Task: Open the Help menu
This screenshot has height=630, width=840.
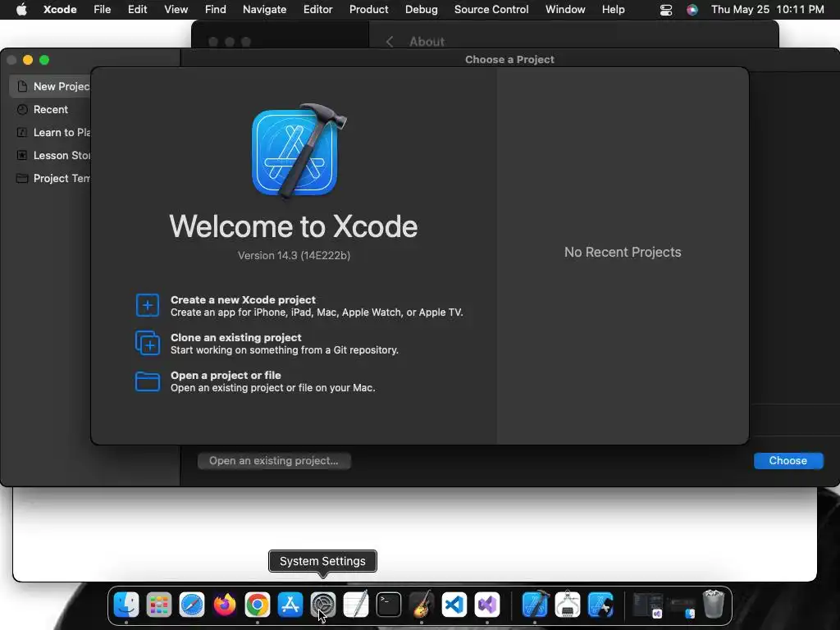Action: [613, 9]
